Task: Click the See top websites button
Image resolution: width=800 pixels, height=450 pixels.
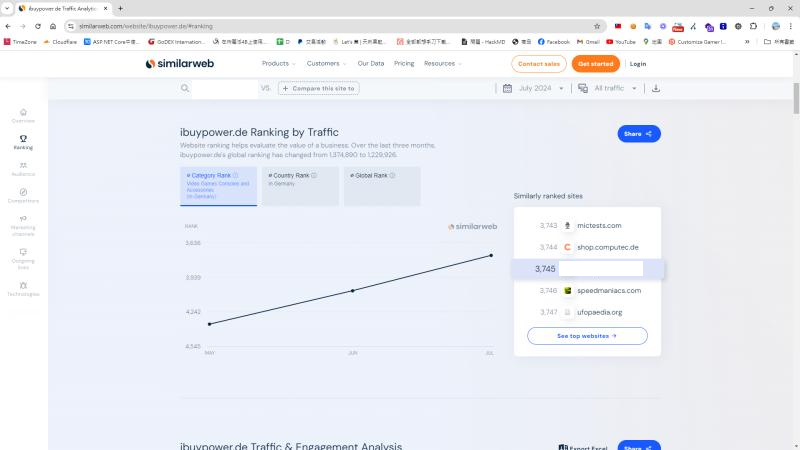Action: click(587, 336)
